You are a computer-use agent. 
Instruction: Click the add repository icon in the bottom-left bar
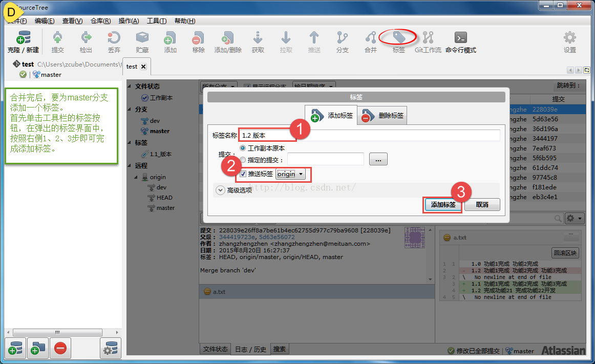[15, 348]
